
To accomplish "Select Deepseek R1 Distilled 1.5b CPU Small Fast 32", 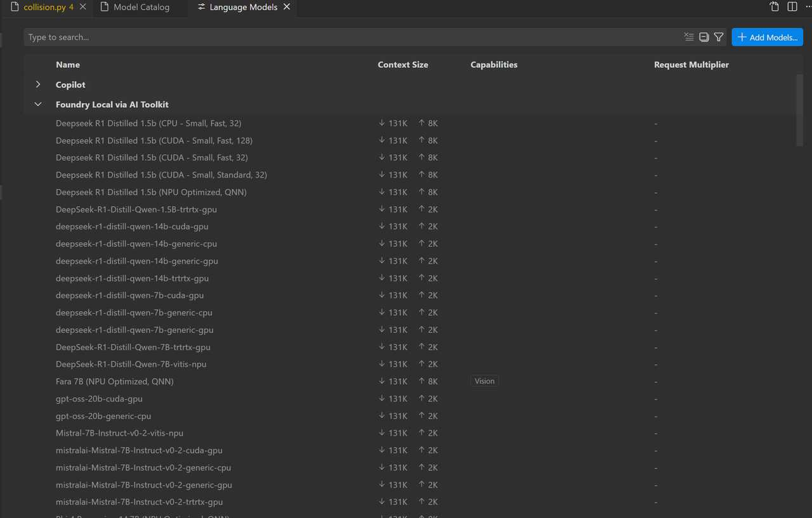I will point(410,123).
